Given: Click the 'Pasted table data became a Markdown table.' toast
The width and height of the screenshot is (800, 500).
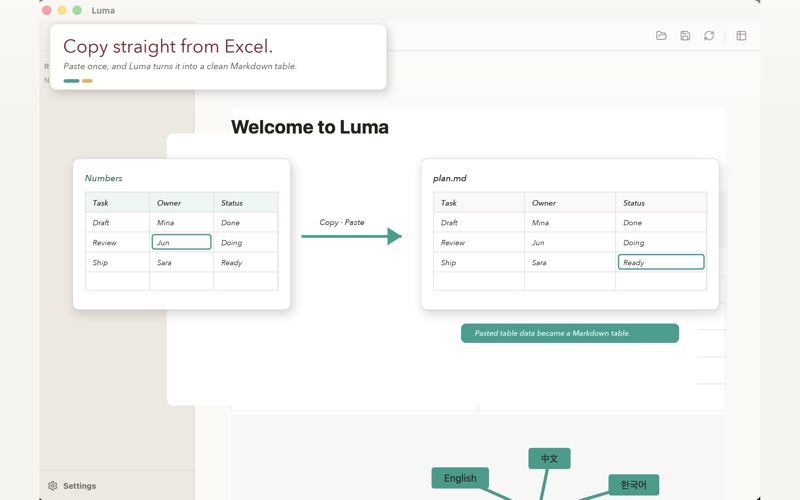Looking at the screenshot, I should (570, 333).
